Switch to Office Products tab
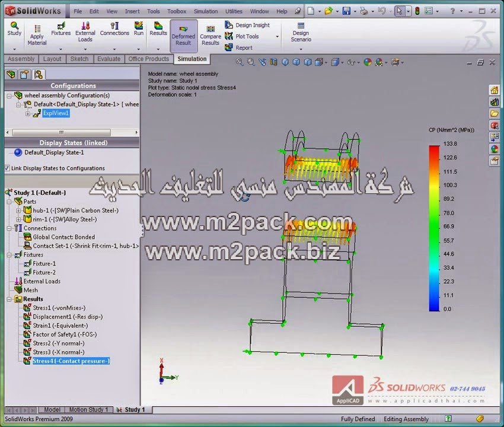Viewport: 504px width, 427px height. click(x=148, y=59)
